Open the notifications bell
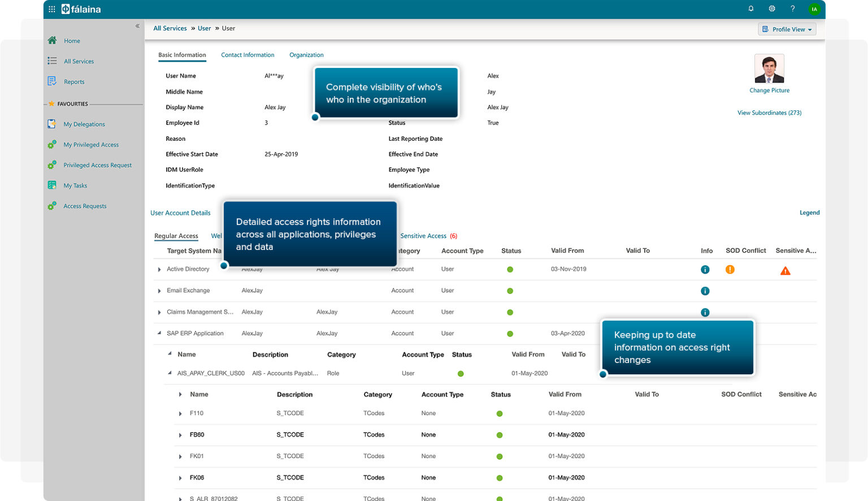Screen dimensions: 868x501 coord(751,8)
